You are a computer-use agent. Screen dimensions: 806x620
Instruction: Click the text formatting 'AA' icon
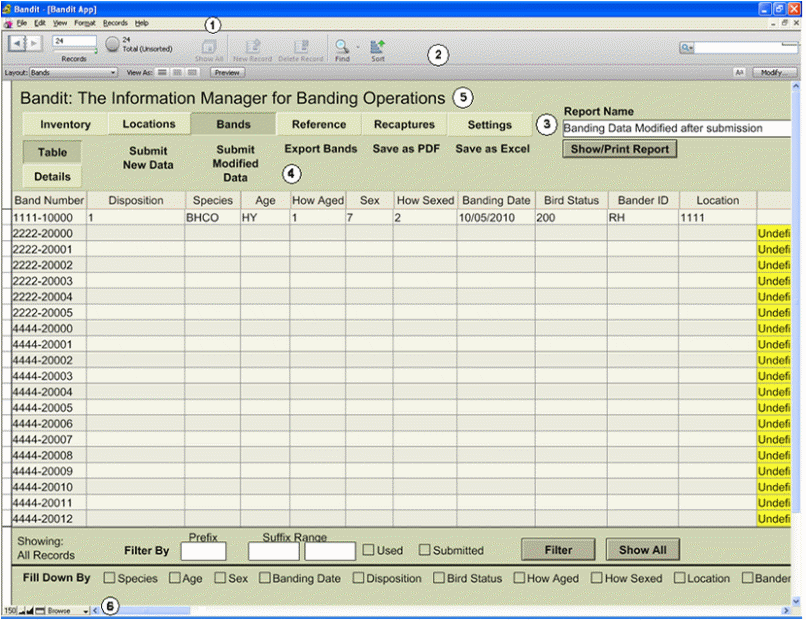pos(739,73)
